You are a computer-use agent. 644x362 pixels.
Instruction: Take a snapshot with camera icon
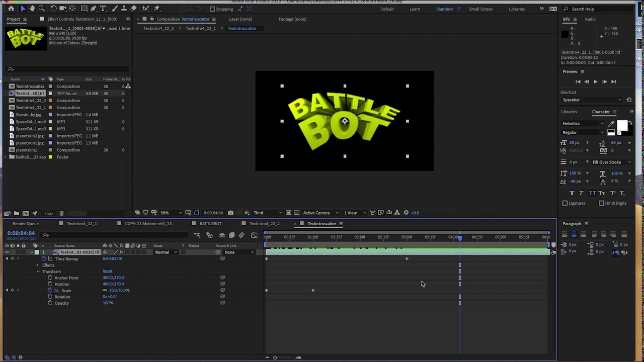pyautogui.click(x=230, y=213)
